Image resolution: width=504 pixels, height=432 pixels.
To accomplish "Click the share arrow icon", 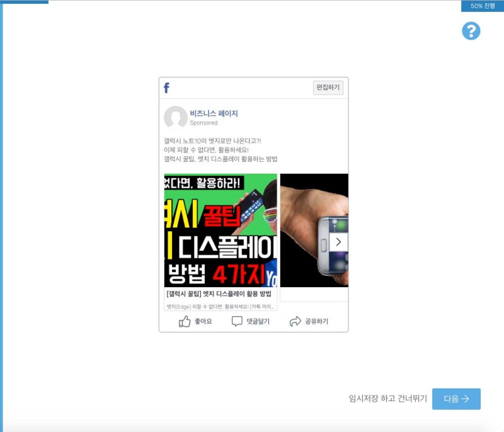I will 295,321.
